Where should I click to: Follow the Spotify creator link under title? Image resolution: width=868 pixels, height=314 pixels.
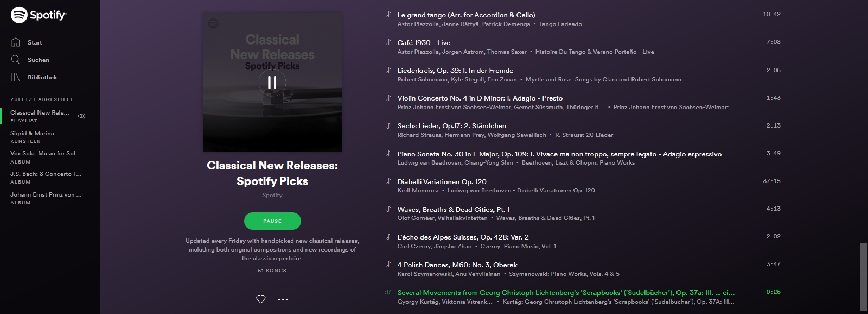(272, 195)
